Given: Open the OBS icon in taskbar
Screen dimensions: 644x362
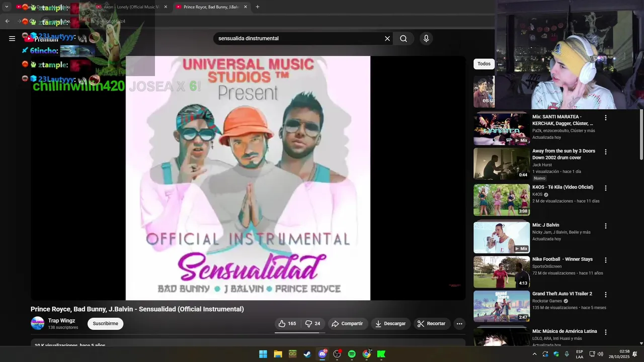Looking at the screenshot, I should [x=337, y=354].
